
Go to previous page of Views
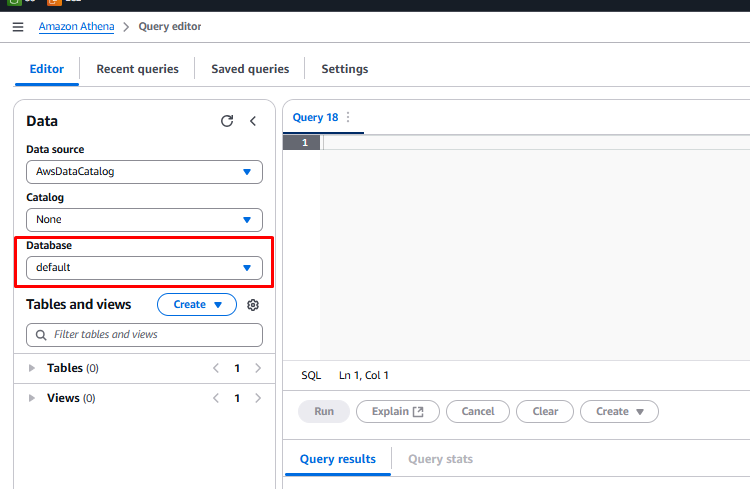216,398
